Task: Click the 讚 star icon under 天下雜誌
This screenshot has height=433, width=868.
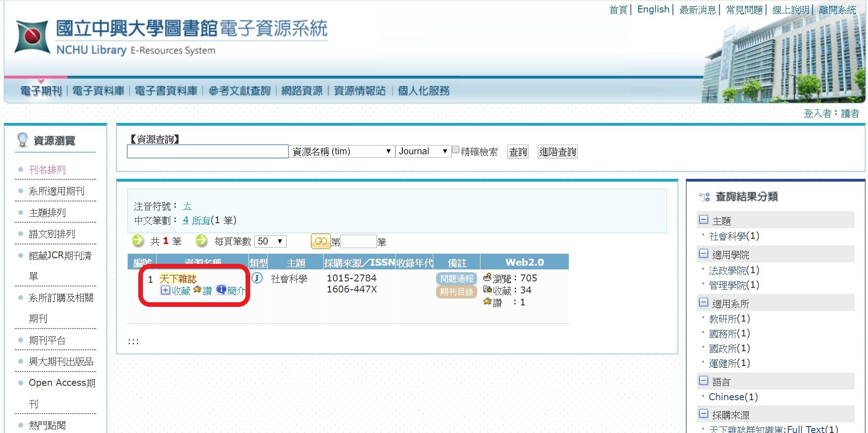Action: tap(197, 290)
